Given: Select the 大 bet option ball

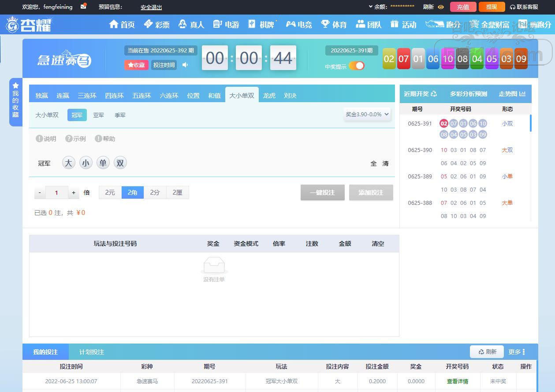Looking at the screenshot, I should click(x=68, y=163).
